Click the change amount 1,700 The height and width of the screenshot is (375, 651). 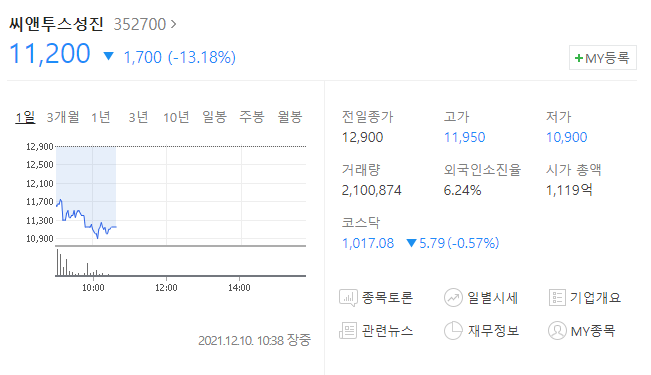pos(142,57)
